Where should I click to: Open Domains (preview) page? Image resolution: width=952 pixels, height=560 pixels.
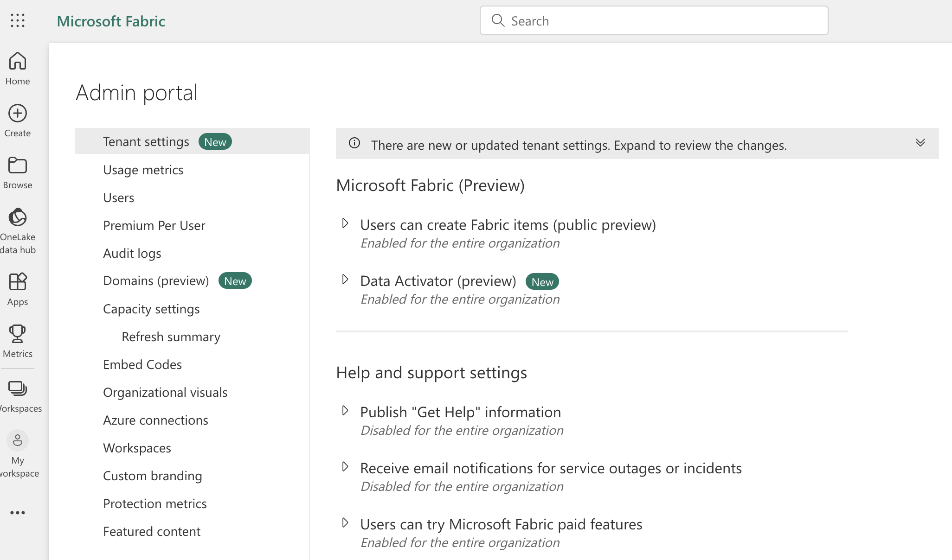(x=156, y=281)
